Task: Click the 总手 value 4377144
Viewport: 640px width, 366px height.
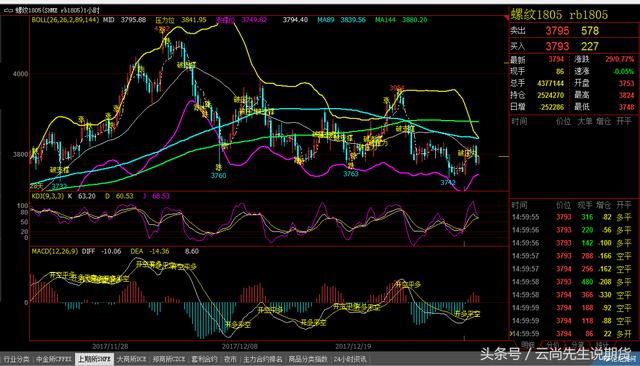Action: 551,83
